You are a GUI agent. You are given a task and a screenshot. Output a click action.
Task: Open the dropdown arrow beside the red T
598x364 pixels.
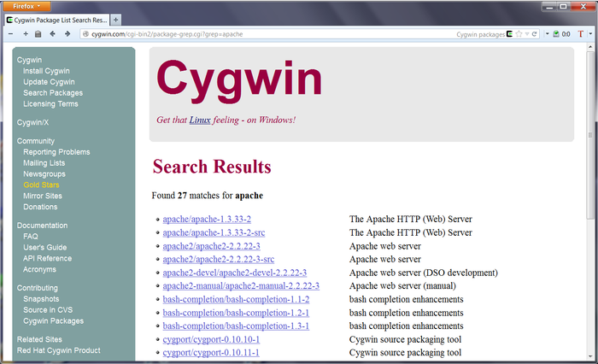click(590, 34)
